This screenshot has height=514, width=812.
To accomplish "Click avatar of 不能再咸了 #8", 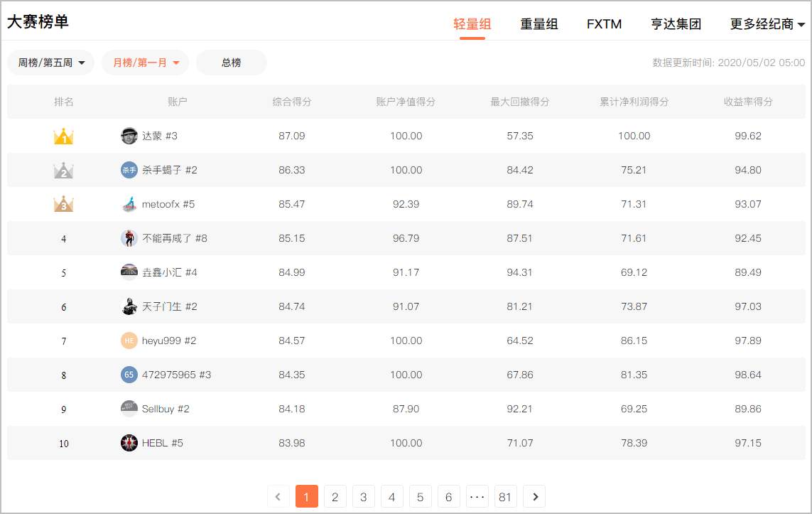I will coord(129,238).
